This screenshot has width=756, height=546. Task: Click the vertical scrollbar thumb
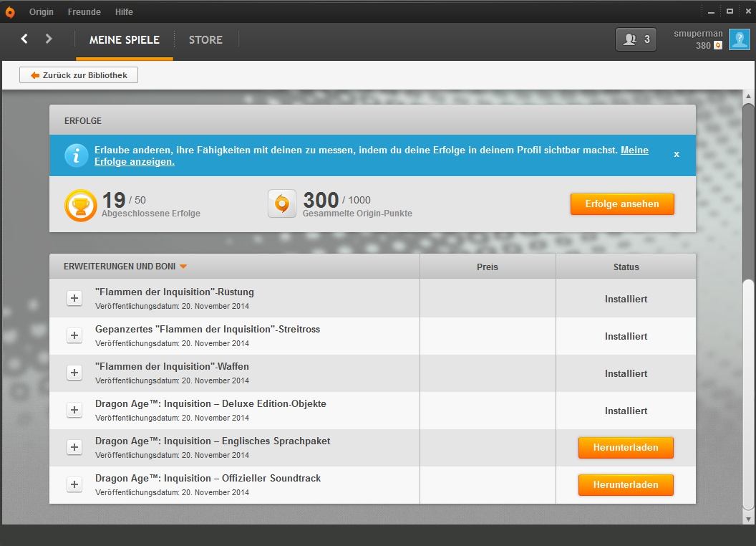pos(748,394)
